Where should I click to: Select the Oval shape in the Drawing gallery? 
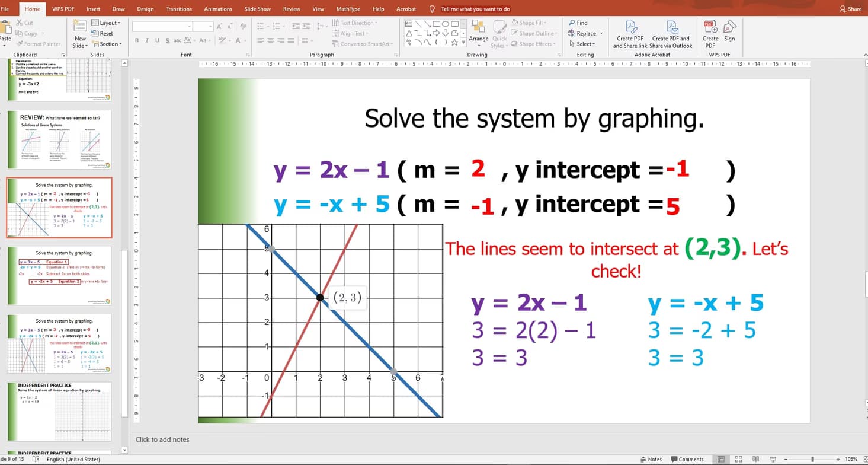445,23
